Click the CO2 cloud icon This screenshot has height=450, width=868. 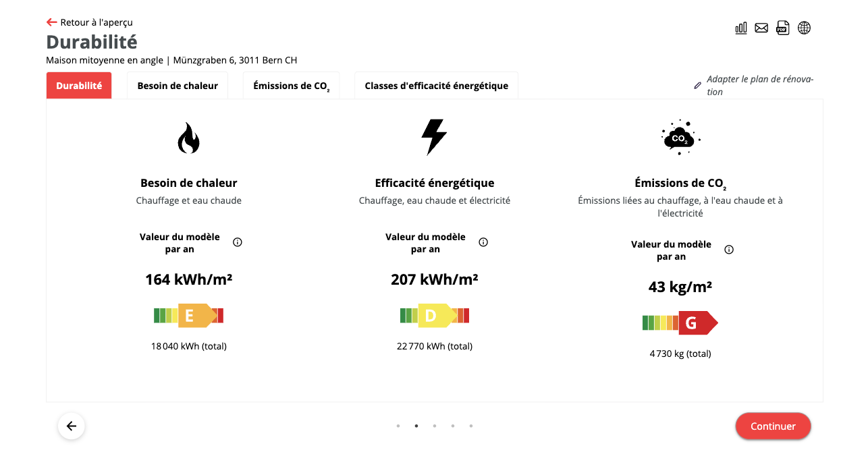680,138
